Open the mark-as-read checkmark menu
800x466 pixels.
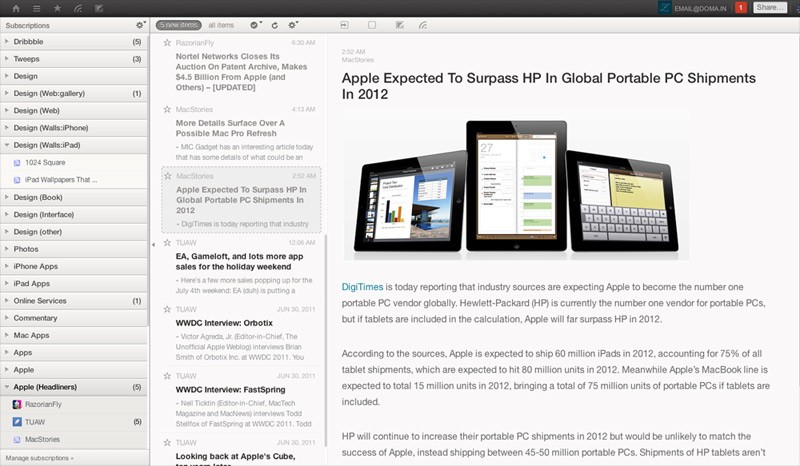coord(255,25)
